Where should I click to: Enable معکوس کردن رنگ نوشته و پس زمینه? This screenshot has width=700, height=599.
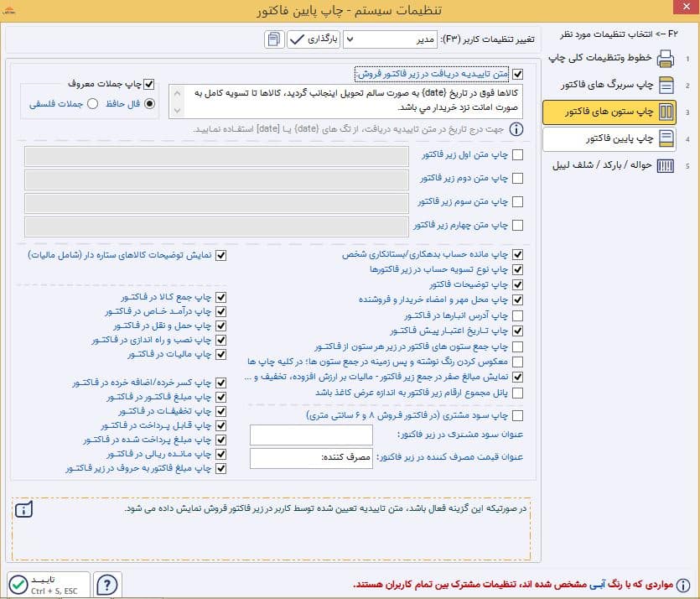pos(517,362)
